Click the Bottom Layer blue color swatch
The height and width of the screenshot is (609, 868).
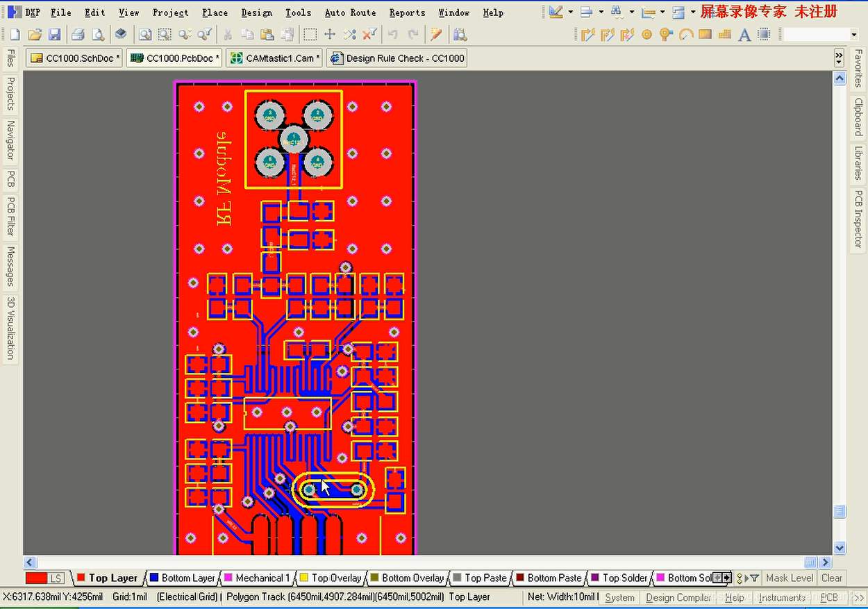[155, 578]
